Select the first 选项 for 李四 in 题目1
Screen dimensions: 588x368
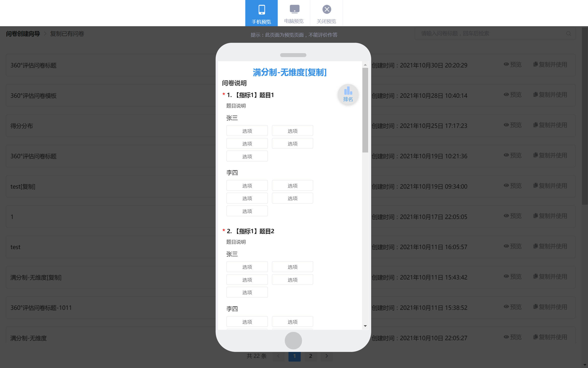(x=247, y=185)
